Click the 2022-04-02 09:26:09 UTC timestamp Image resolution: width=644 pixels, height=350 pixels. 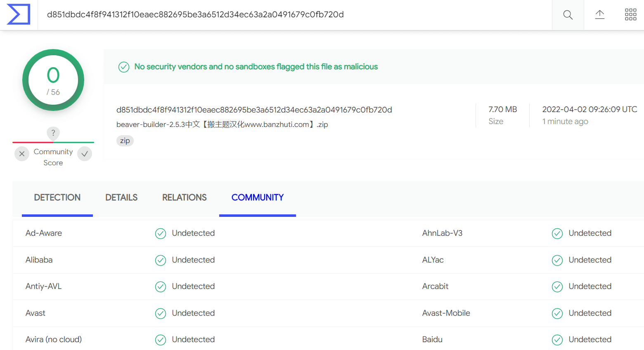click(590, 109)
